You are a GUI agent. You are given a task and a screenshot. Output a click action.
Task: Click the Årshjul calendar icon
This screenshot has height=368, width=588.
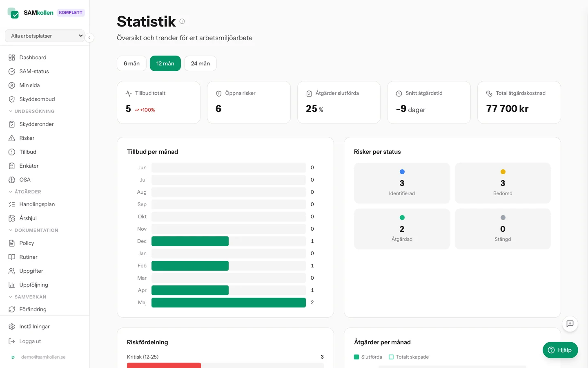[x=12, y=218]
